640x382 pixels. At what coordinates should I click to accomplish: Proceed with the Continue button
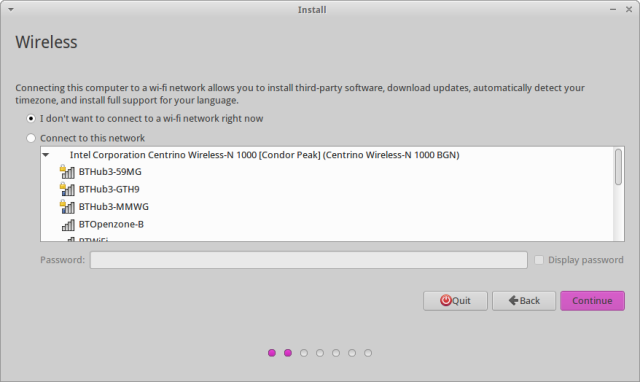592,301
